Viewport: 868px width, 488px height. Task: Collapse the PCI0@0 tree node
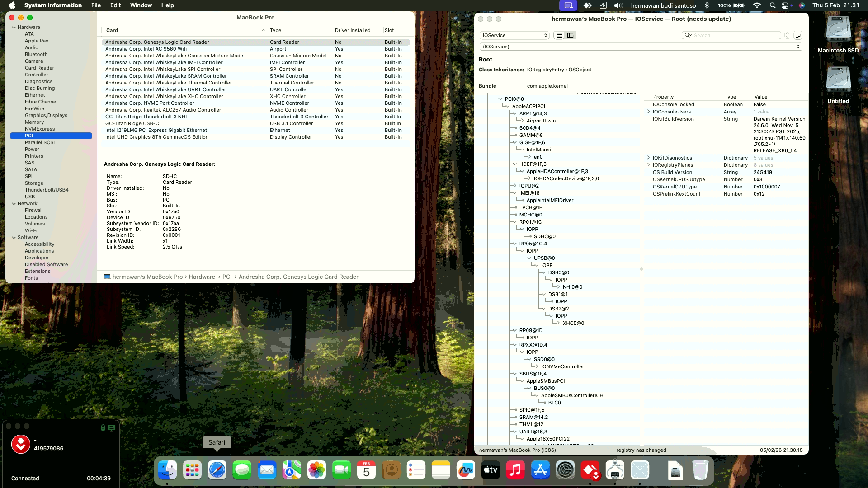coord(500,99)
